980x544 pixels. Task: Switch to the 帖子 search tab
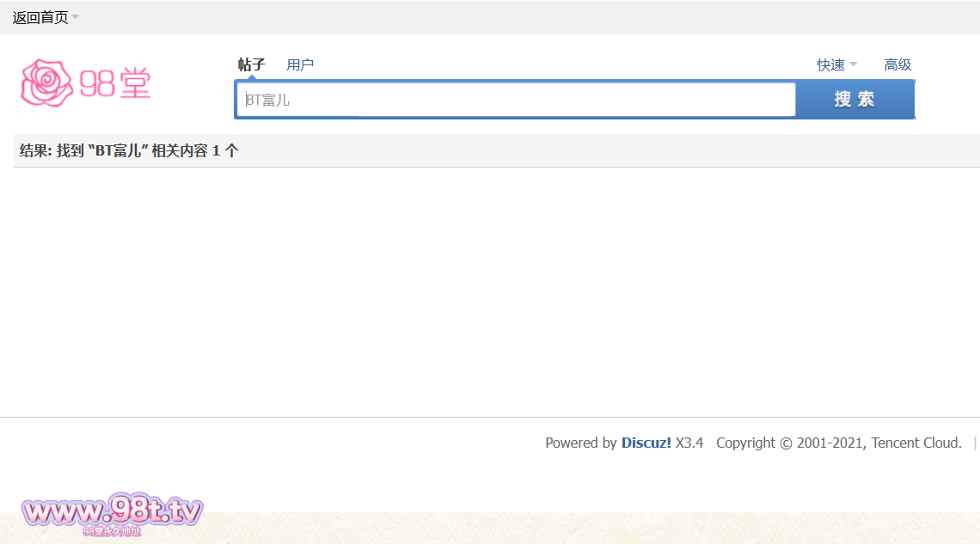point(251,64)
